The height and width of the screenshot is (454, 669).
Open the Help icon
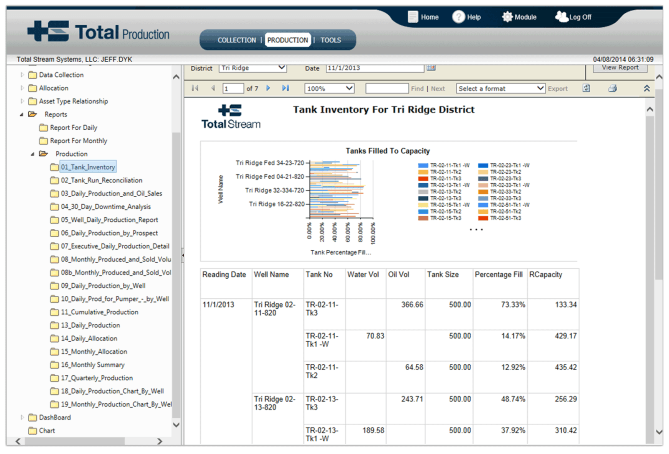click(x=458, y=17)
